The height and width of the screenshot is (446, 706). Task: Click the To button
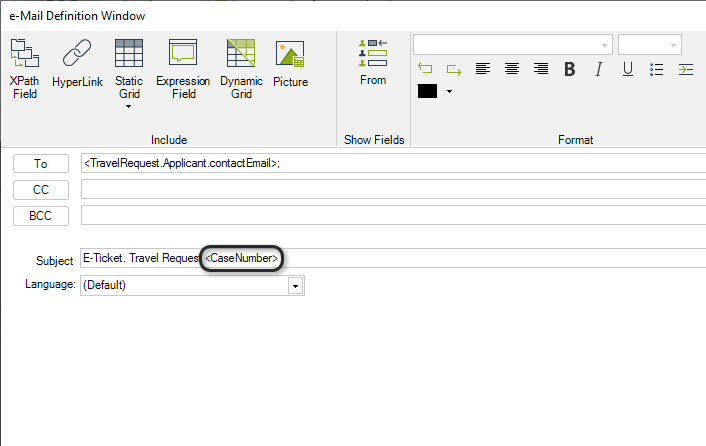[x=41, y=163]
